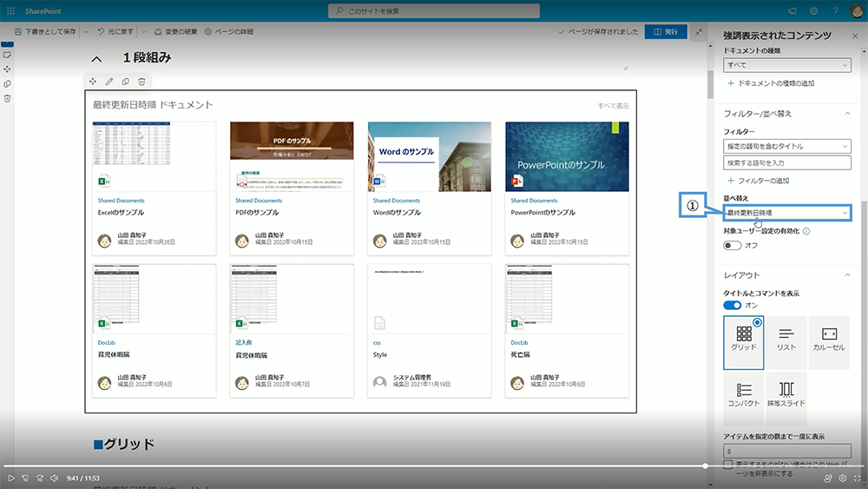Click 元に戻す undo button
This screenshot has width=868, height=489.
(x=115, y=31)
